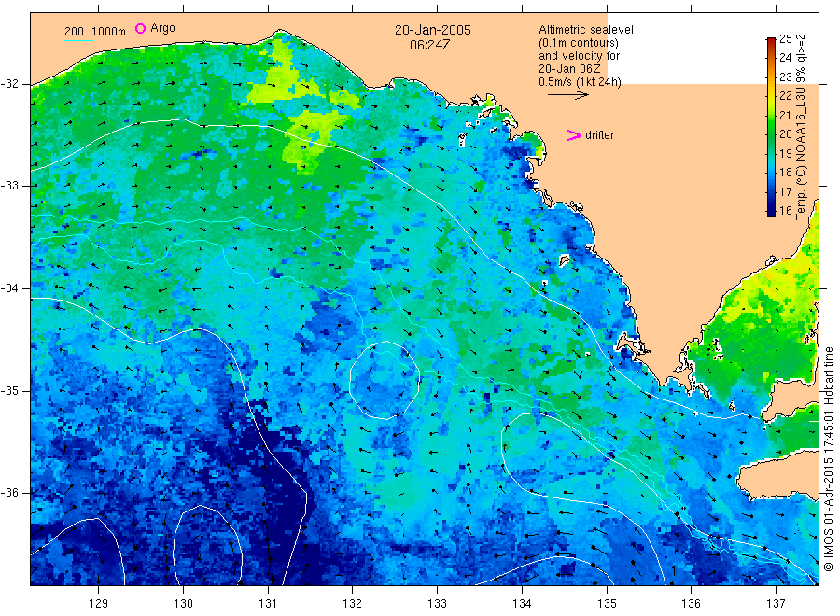The height and width of the screenshot is (616, 840).
Task: Click colorbar value 22
Action: (x=785, y=96)
